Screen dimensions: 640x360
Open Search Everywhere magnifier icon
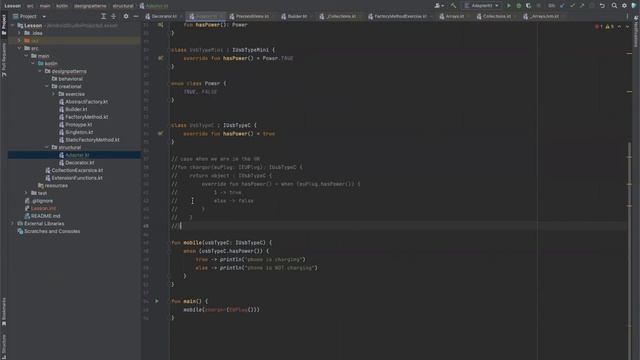pos(614,6)
